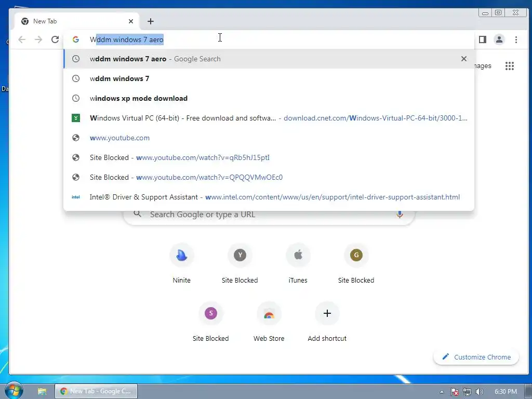Start voice search with the microphone icon
The image size is (532, 399).
(400, 215)
